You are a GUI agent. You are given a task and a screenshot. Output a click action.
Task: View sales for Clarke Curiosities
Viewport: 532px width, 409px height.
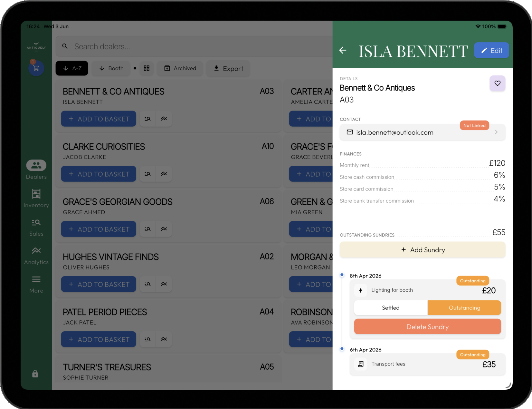[x=148, y=174]
